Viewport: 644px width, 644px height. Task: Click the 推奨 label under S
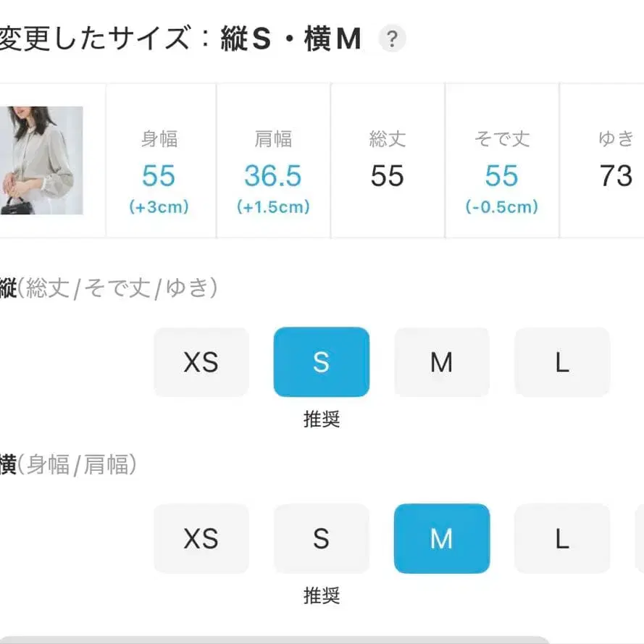[321, 417]
